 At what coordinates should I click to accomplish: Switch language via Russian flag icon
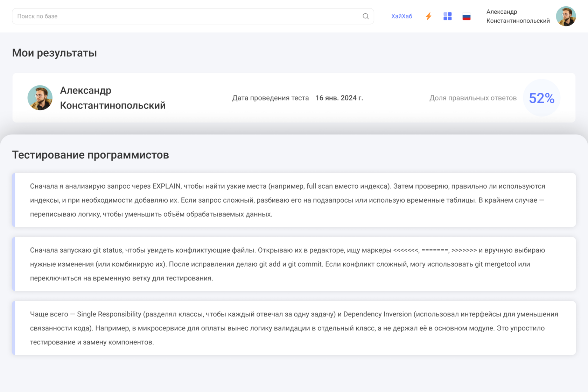tap(466, 16)
